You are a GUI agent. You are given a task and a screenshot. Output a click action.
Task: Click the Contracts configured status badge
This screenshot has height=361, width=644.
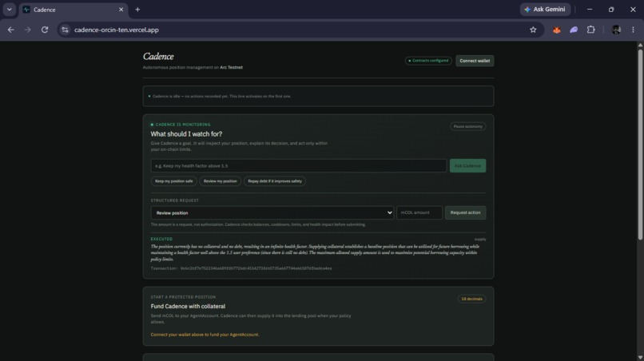click(x=428, y=61)
